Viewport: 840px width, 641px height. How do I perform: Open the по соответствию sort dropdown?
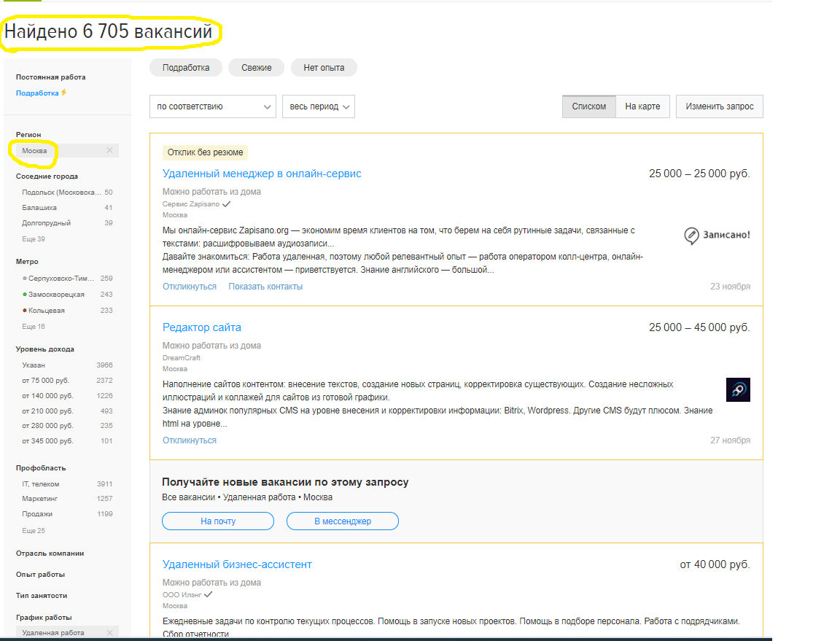pos(211,106)
